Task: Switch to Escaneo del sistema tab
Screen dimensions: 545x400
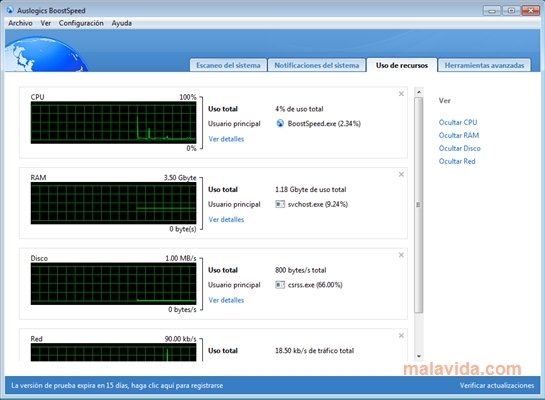Action: click(228, 65)
